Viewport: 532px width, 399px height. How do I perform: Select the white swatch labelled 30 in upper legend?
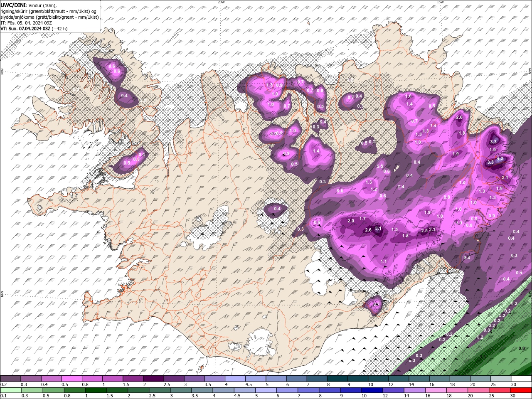(521, 379)
